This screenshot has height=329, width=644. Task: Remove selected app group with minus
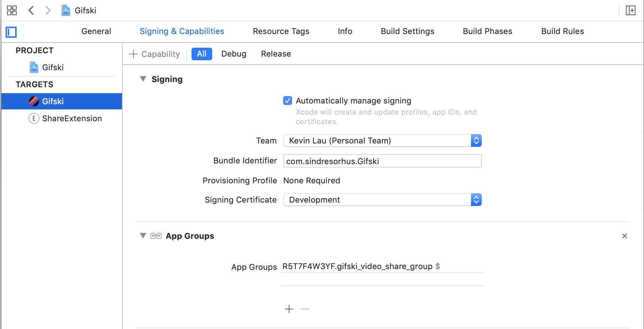[x=305, y=309]
